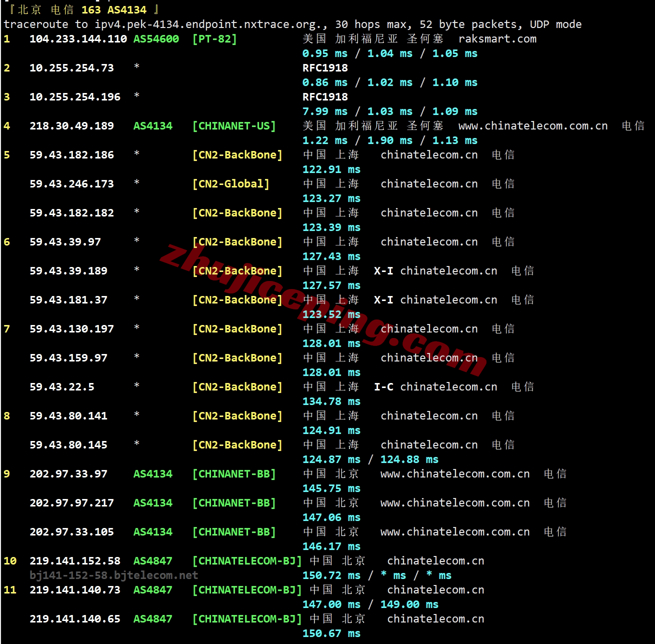
Task: Select IP 59.43.182.182
Action: click(x=71, y=213)
